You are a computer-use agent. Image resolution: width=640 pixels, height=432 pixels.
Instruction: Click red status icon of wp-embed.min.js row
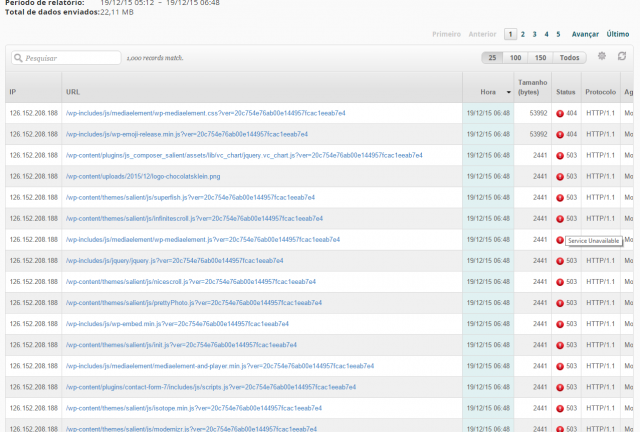pyautogui.click(x=560, y=324)
